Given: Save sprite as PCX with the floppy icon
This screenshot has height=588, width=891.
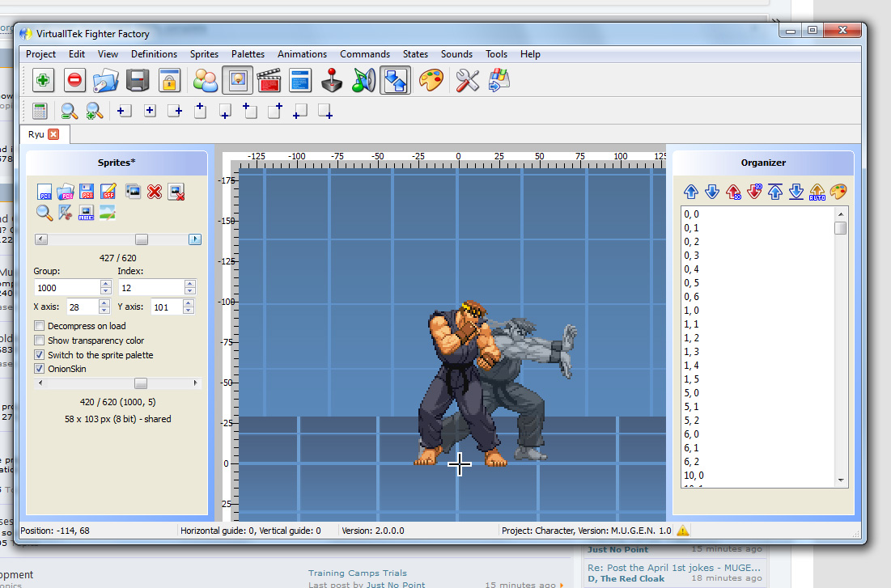Looking at the screenshot, I should [87, 192].
